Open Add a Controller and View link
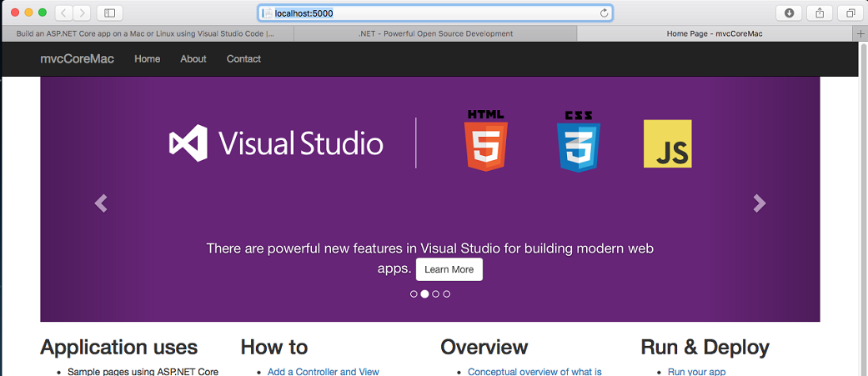The image size is (868, 376). pyautogui.click(x=324, y=372)
